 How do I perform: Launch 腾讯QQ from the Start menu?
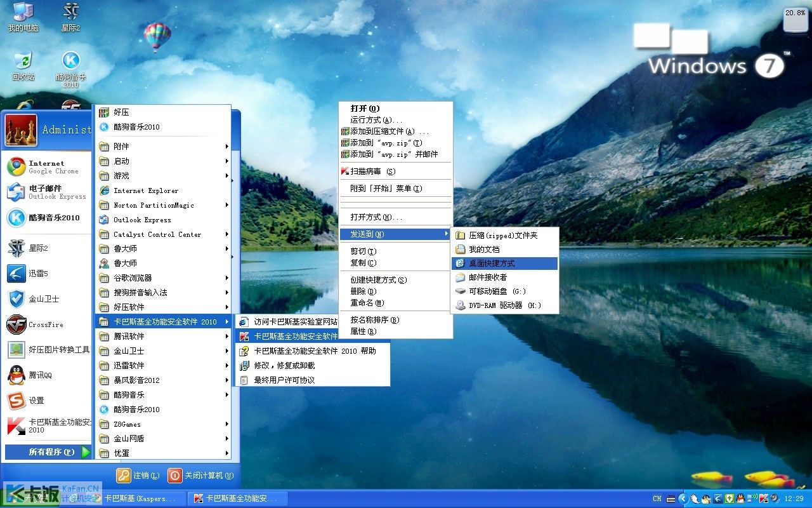point(47,375)
